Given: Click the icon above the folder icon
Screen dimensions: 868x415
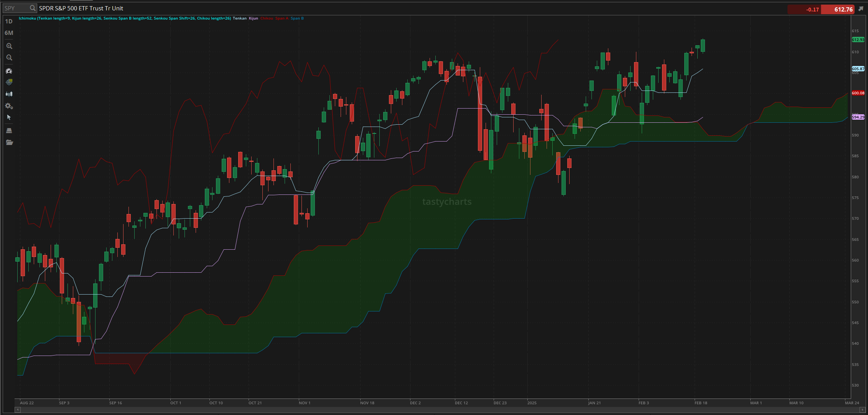Looking at the screenshot, I should pyautogui.click(x=9, y=130).
